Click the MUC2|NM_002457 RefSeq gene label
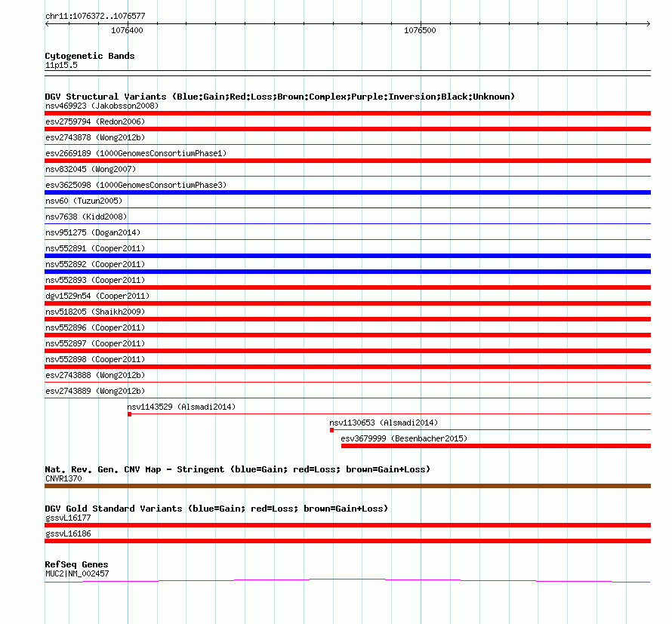 (77, 573)
